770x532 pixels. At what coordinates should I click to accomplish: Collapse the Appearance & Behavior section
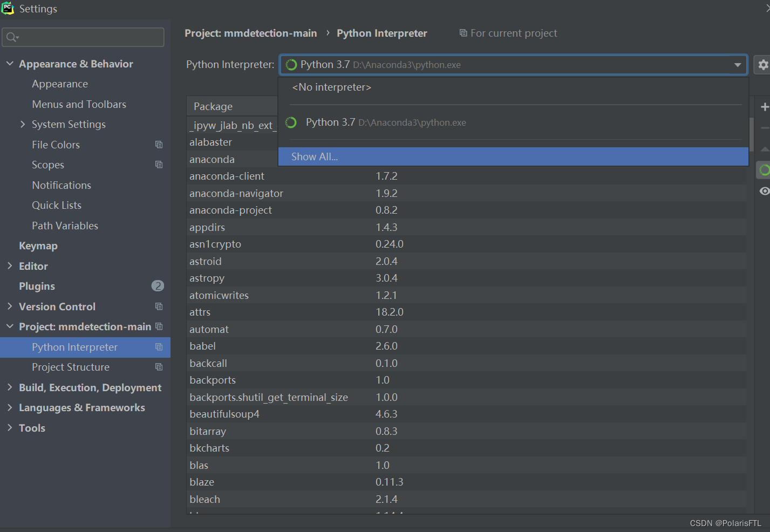pyautogui.click(x=10, y=64)
